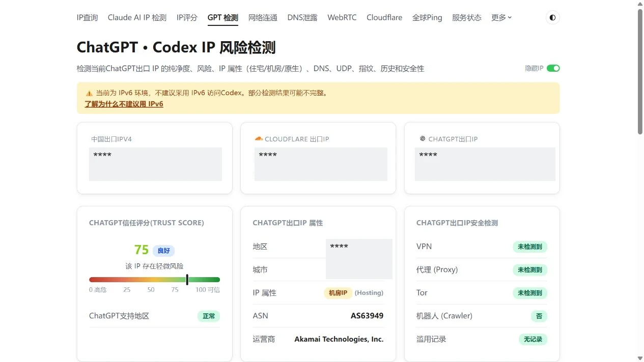Click the ChatGPT logo icon on exit IP card
Viewport: 644px width, 362px height.
422,139
